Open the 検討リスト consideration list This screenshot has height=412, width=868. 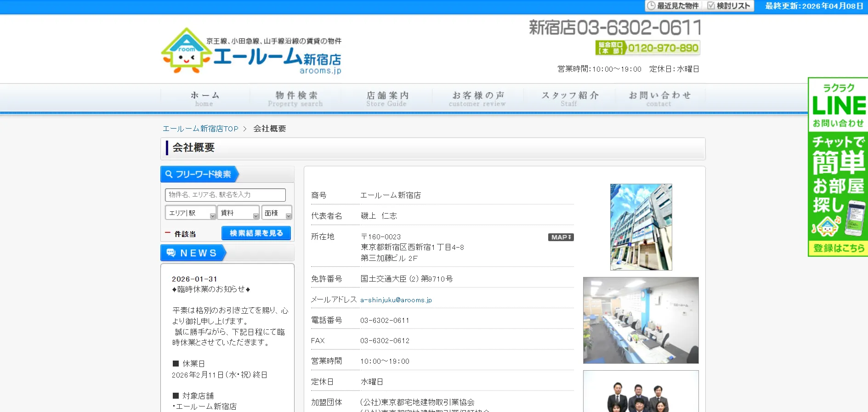click(729, 6)
